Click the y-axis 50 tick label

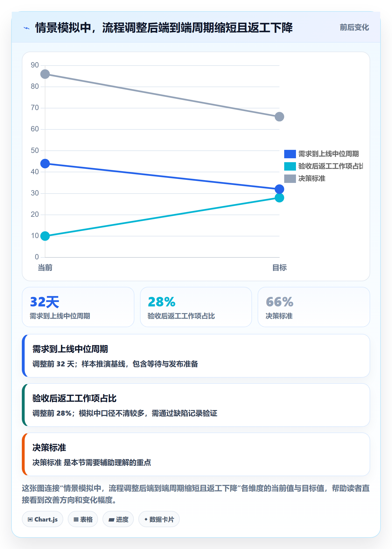tap(35, 150)
